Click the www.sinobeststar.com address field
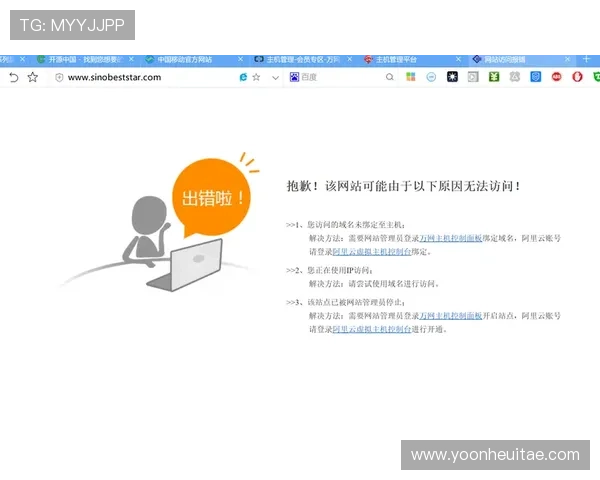 click(x=114, y=77)
